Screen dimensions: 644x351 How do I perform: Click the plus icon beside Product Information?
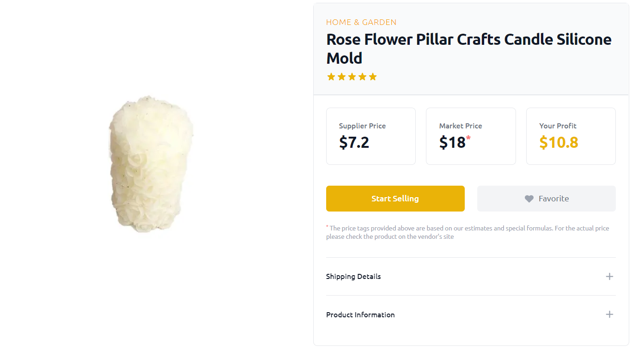coord(609,314)
